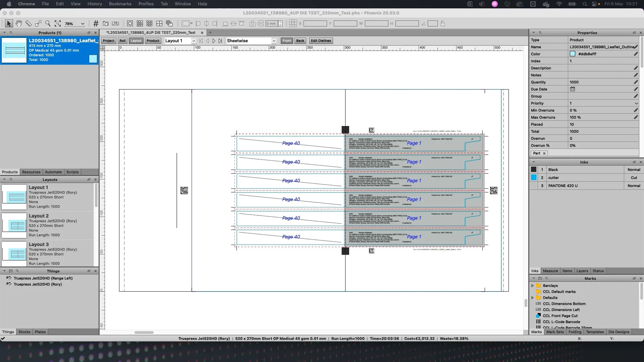Click Edit Dielines button
This screenshot has height=362, width=644.
(321, 41)
